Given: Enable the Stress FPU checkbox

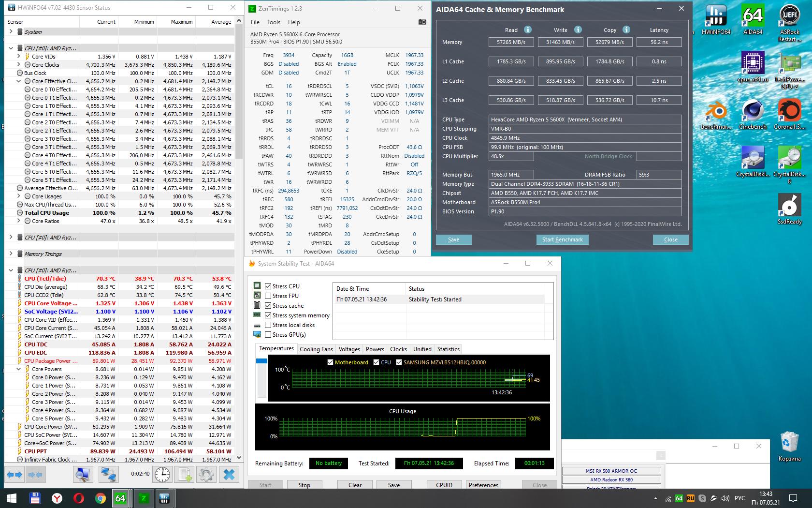Looking at the screenshot, I should [x=268, y=296].
